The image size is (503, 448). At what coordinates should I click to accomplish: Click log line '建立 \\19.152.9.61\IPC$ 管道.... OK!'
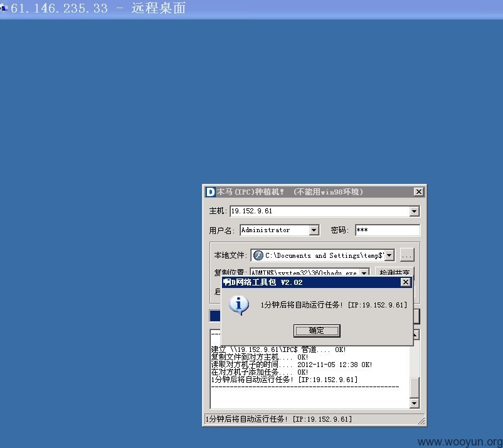[x=278, y=349]
